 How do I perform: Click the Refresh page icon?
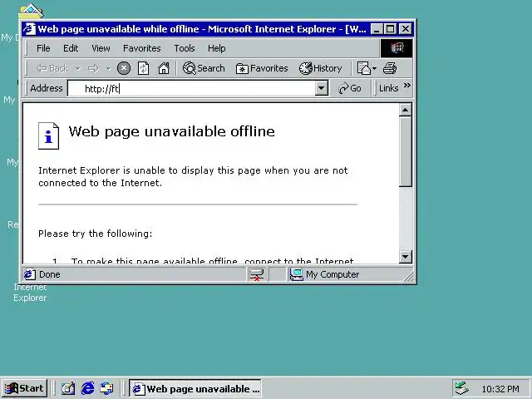point(143,68)
